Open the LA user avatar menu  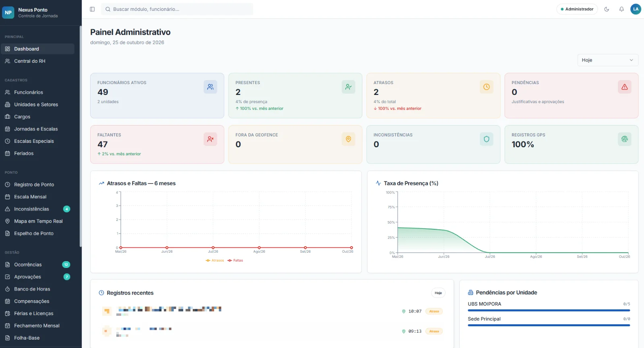click(636, 9)
